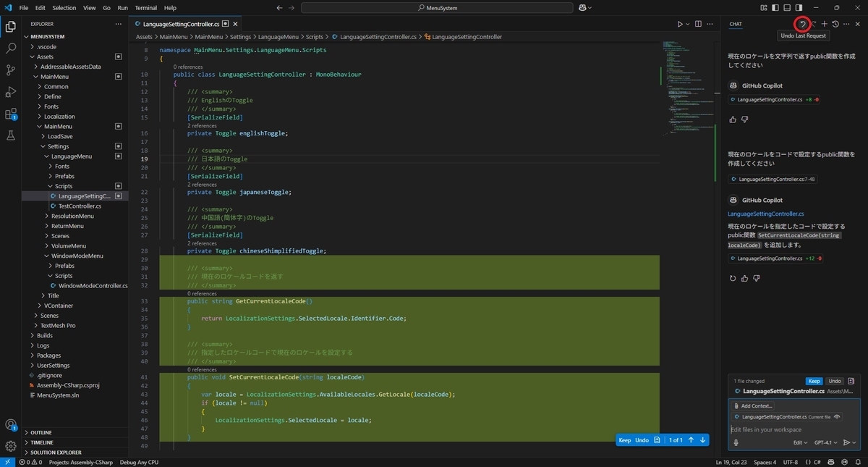Open the Edit mode dropdown in chat

click(x=801, y=442)
